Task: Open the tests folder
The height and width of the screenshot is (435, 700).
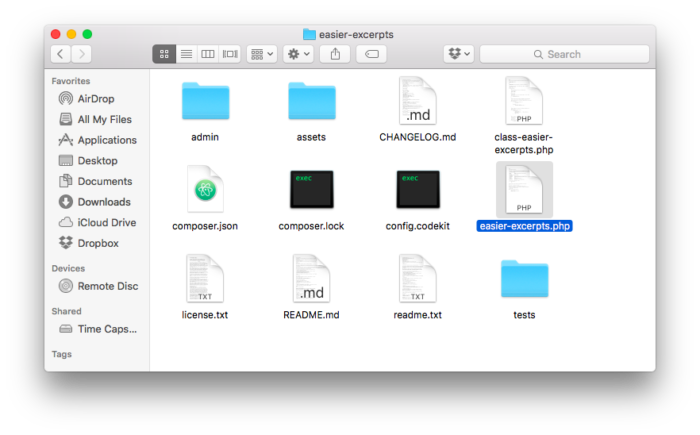Action: click(524, 279)
